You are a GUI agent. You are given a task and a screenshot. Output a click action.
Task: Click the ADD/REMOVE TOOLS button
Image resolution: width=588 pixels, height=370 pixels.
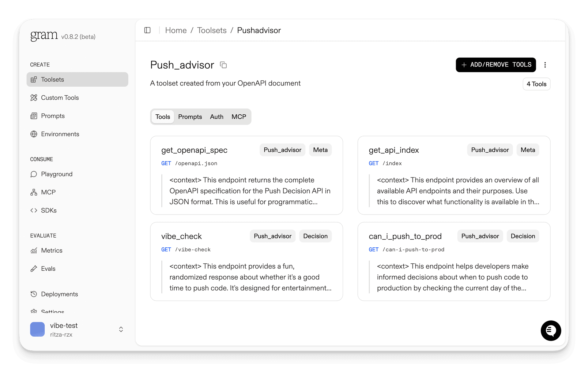click(x=496, y=65)
